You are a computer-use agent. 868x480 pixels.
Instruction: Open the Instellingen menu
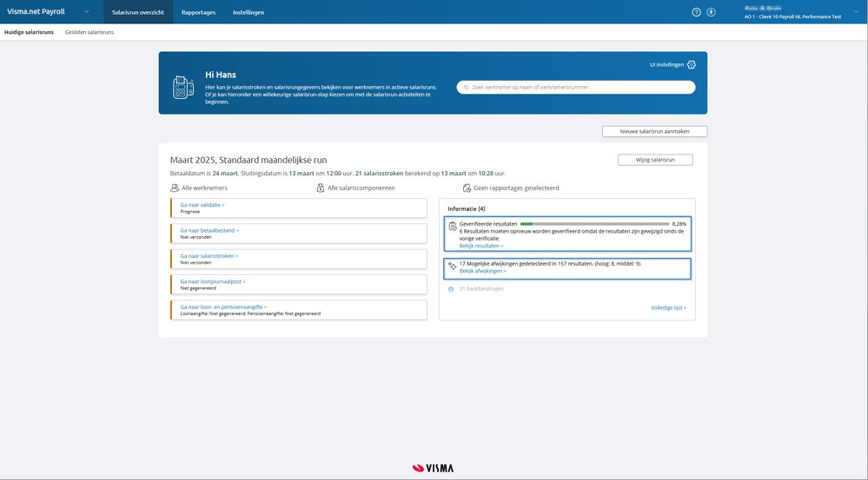pyautogui.click(x=248, y=12)
